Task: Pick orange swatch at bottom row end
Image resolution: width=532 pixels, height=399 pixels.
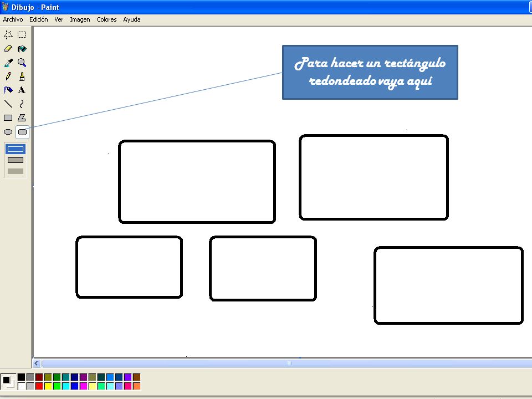Action: 137,386
